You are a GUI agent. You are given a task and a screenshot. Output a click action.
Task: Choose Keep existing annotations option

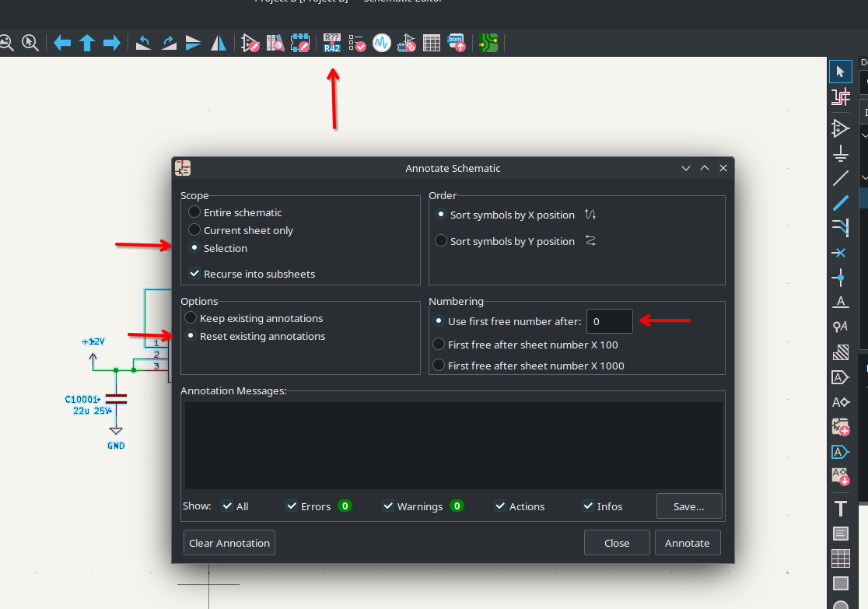coord(191,318)
